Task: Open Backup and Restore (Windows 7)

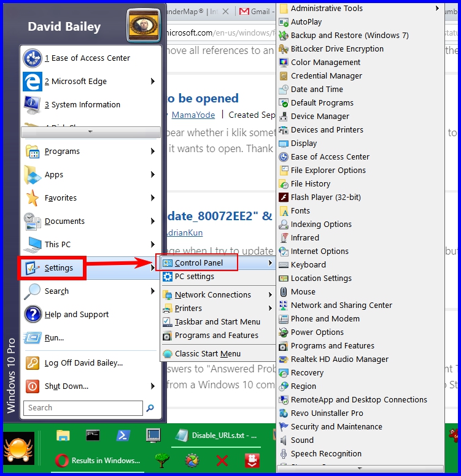Action: click(360, 35)
